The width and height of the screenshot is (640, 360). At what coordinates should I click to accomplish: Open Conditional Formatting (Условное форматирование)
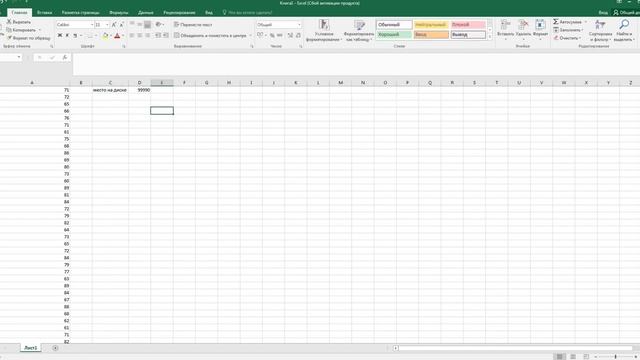pyautogui.click(x=324, y=31)
